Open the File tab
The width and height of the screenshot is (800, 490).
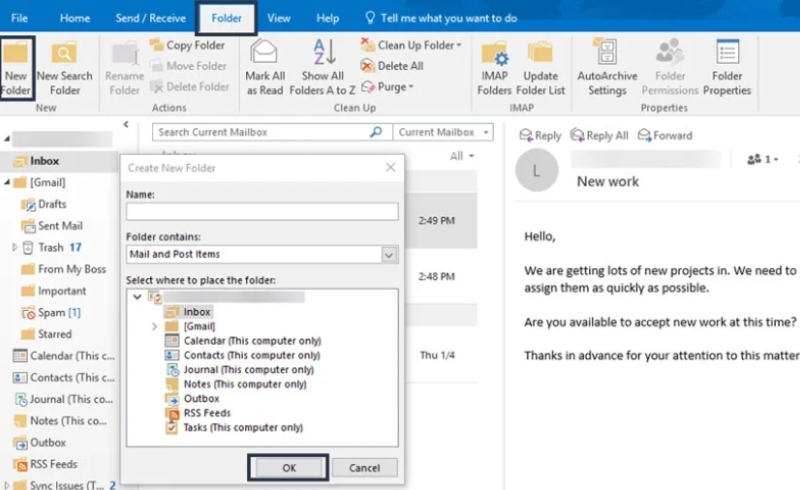pos(19,18)
